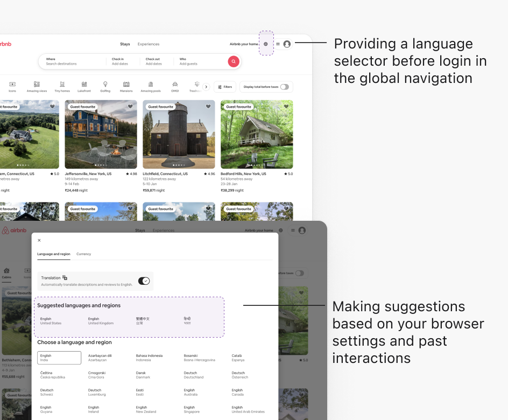Select the Golfing category
The image size is (508, 420).
tap(105, 87)
